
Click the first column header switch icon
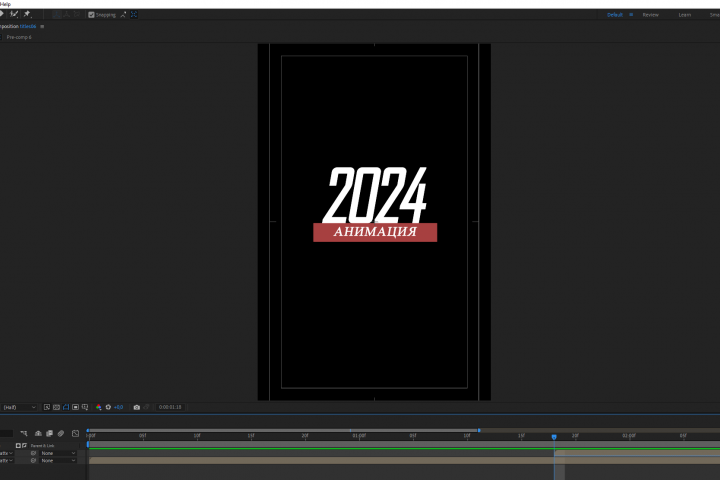pyautogui.click(x=18, y=446)
